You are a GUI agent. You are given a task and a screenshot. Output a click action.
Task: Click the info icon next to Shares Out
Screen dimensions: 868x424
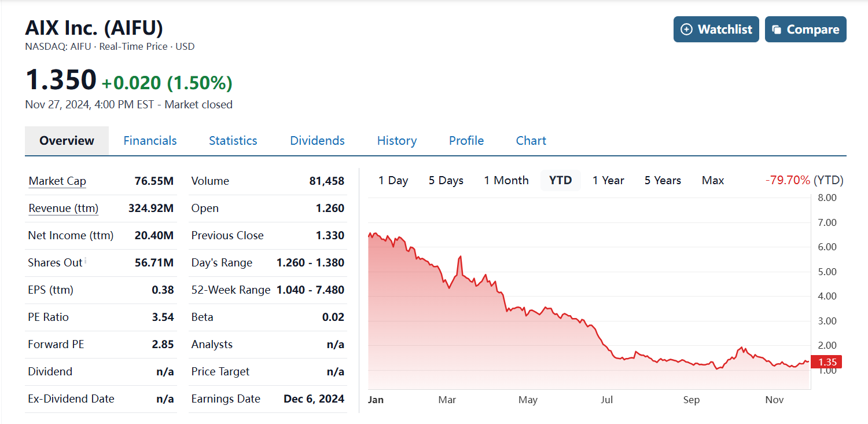click(86, 260)
